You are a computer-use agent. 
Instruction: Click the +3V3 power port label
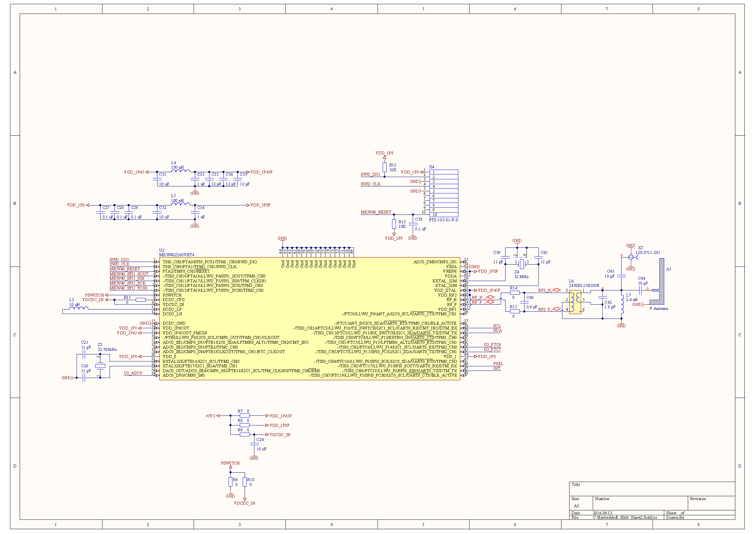point(210,416)
